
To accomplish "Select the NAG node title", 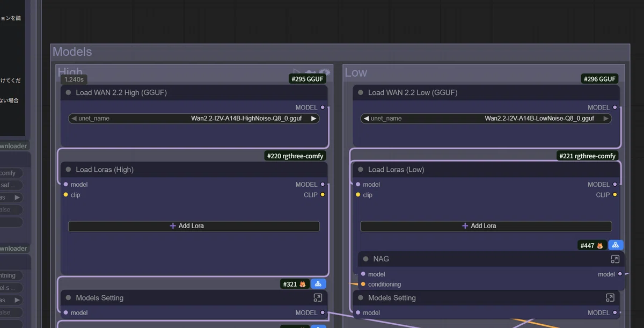I will tap(381, 259).
